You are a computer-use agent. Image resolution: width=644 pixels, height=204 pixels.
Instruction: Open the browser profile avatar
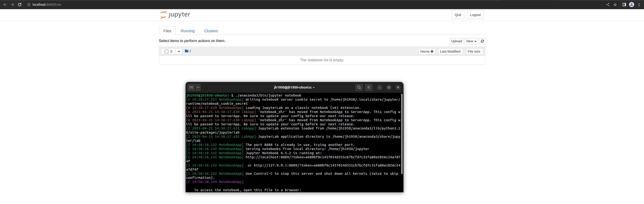(631, 5)
